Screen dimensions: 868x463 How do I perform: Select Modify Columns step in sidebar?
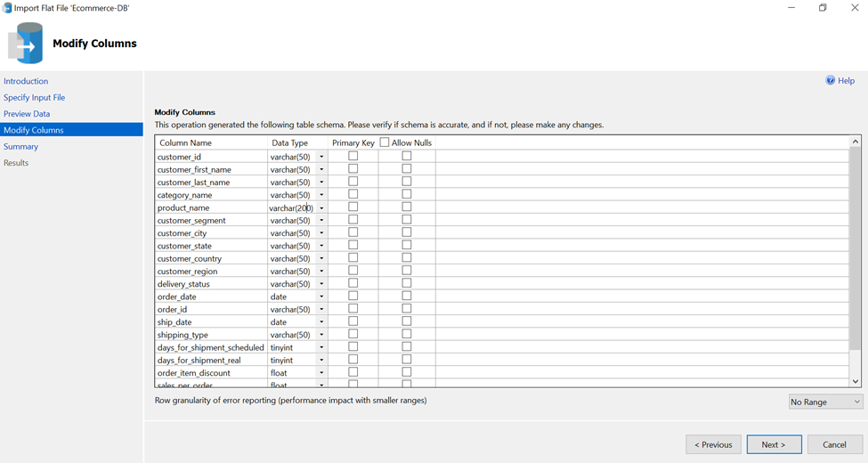click(x=71, y=130)
